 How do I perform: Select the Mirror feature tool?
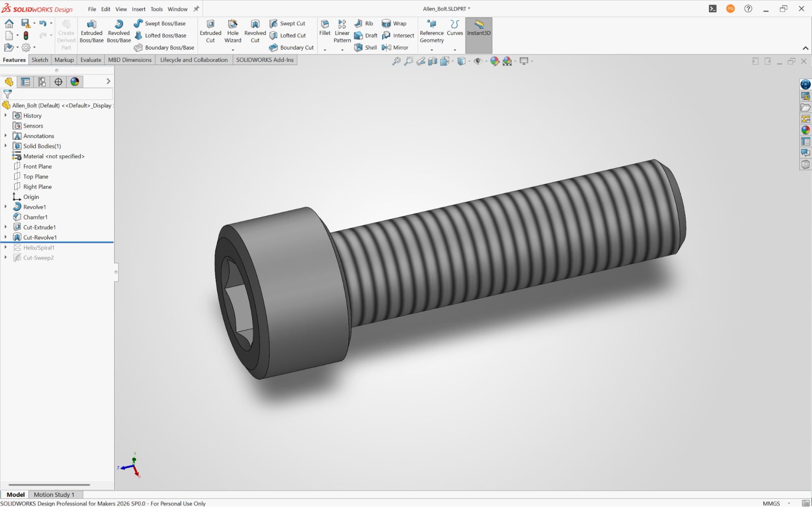[395, 48]
